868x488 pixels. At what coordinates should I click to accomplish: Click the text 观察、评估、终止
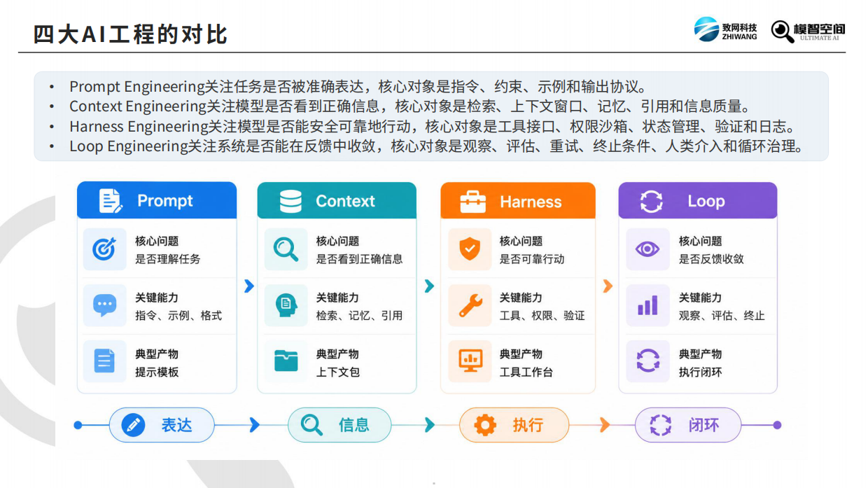[x=722, y=316]
